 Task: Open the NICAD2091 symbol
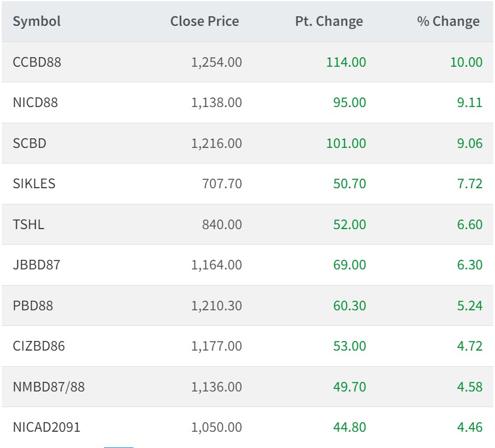[x=46, y=428]
